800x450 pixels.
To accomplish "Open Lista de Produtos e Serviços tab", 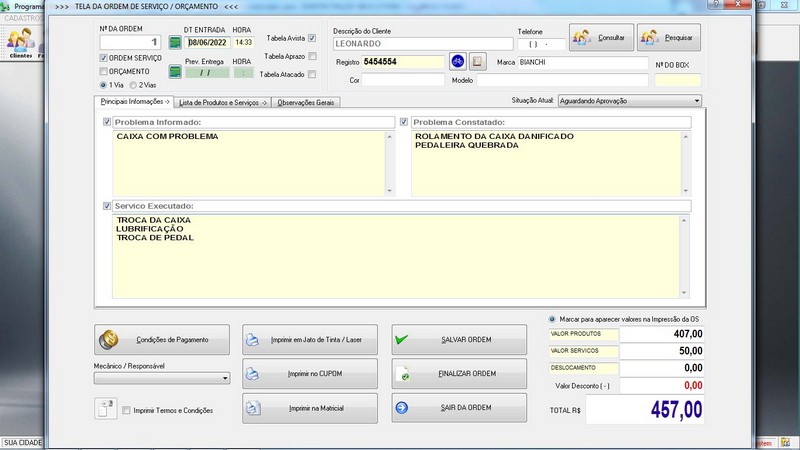I will click(222, 103).
